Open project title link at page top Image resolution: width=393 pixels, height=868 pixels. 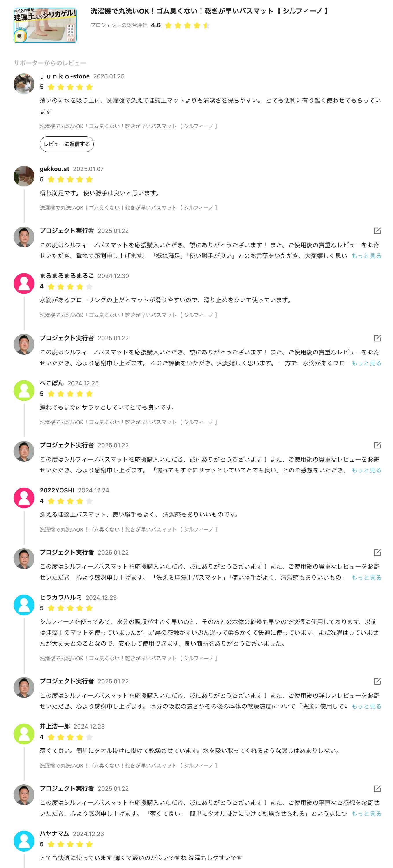point(209,11)
